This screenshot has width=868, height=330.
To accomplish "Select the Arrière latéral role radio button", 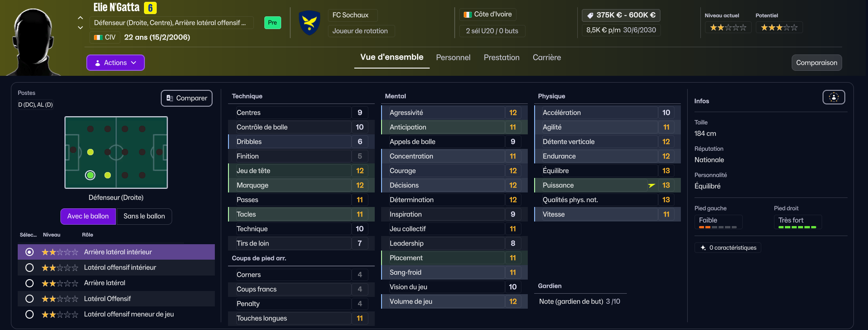I will point(30,283).
